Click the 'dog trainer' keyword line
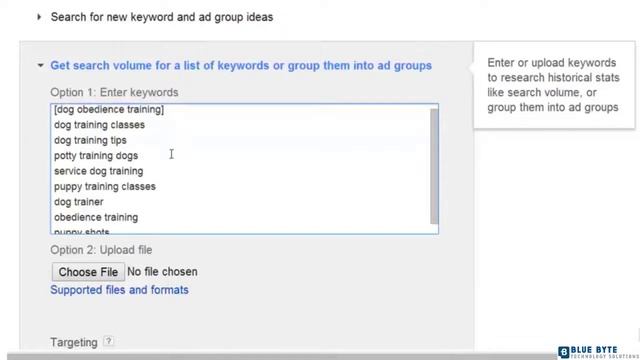 coord(79,202)
